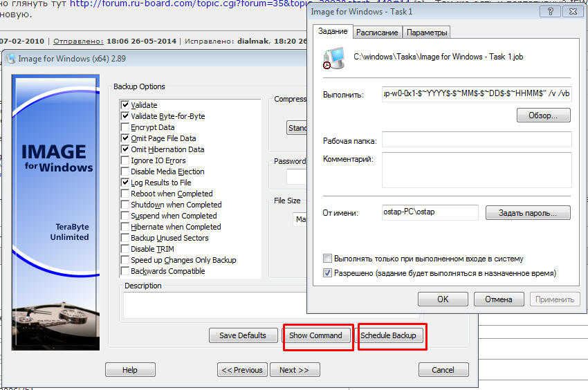The height and width of the screenshot is (390, 588).
Task: Check Suspend when Completed
Action: [125, 215]
